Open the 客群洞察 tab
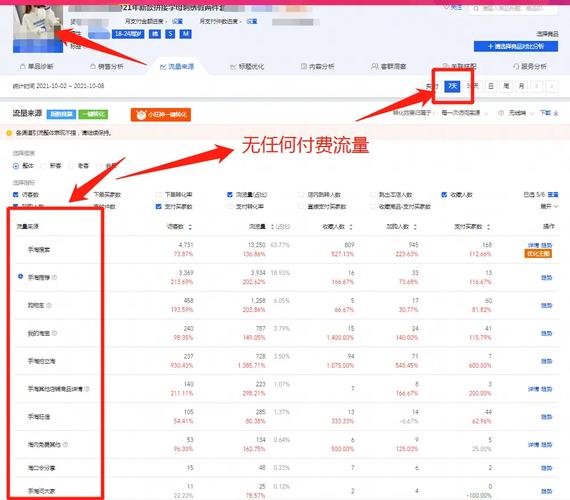This screenshot has width=570, height=500. coord(389,67)
